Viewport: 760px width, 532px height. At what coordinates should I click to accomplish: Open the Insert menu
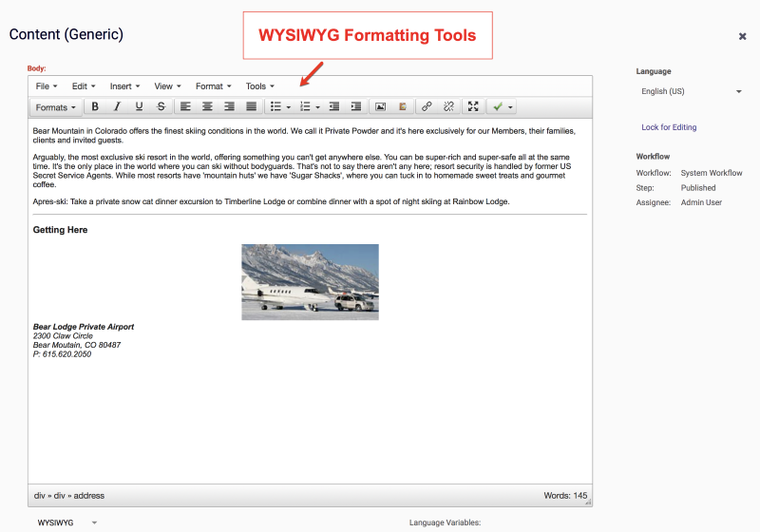click(124, 86)
